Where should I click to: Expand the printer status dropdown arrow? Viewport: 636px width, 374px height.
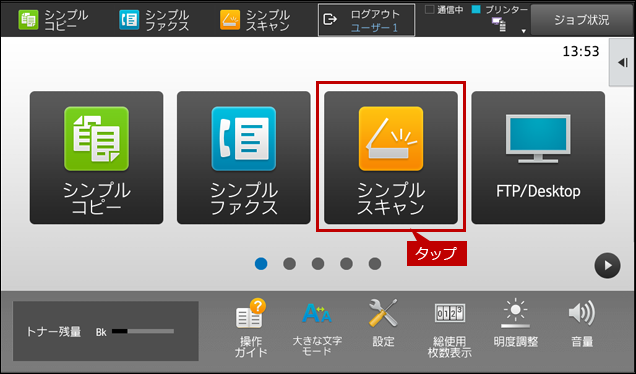pos(524,31)
